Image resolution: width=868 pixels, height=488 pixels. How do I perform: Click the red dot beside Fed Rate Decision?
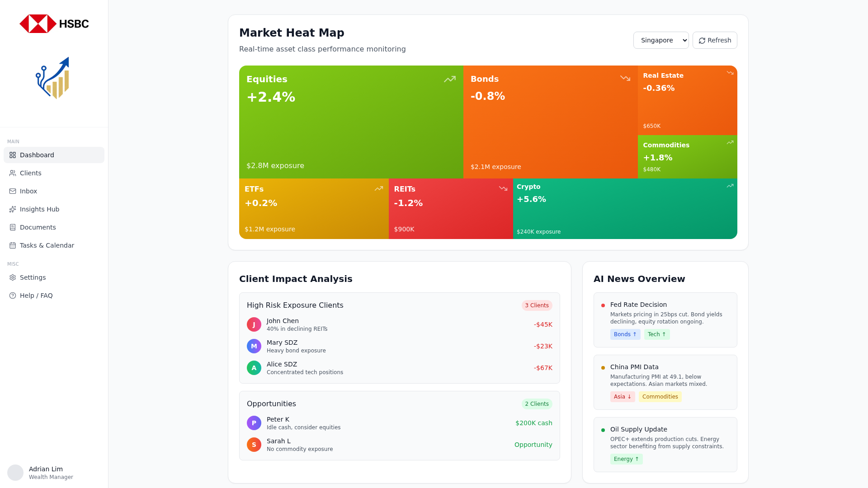click(x=603, y=305)
